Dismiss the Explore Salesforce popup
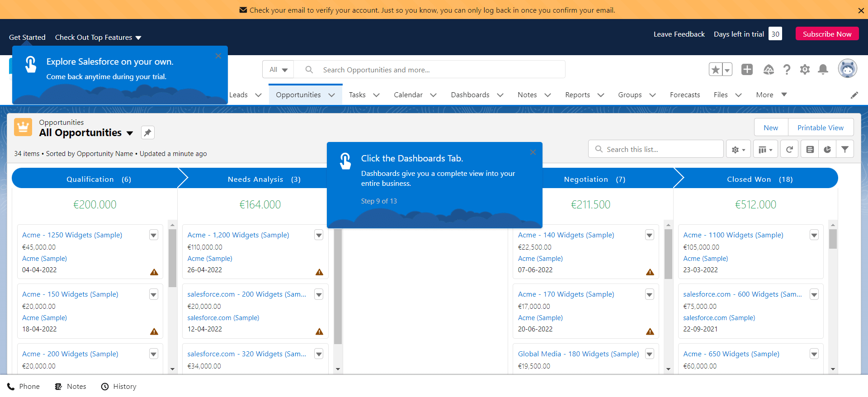This screenshot has width=868, height=397. point(218,56)
